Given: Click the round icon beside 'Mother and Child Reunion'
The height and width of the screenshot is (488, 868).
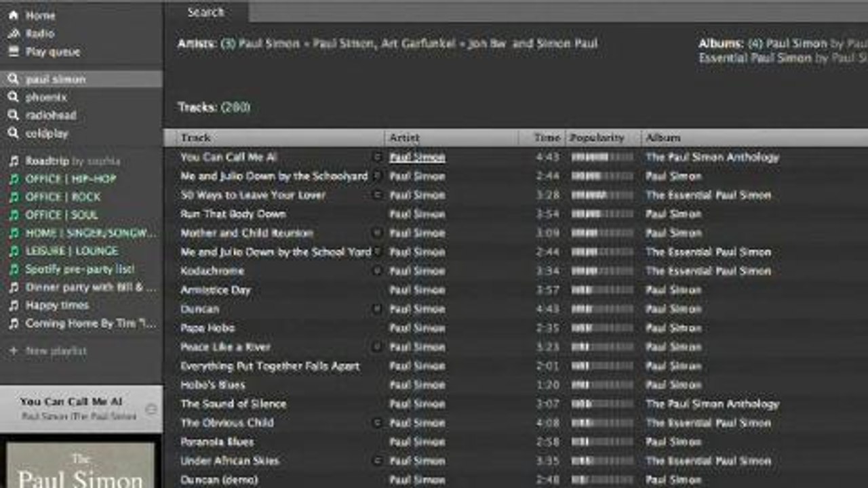Looking at the screenshot, I should click(378, 233).
